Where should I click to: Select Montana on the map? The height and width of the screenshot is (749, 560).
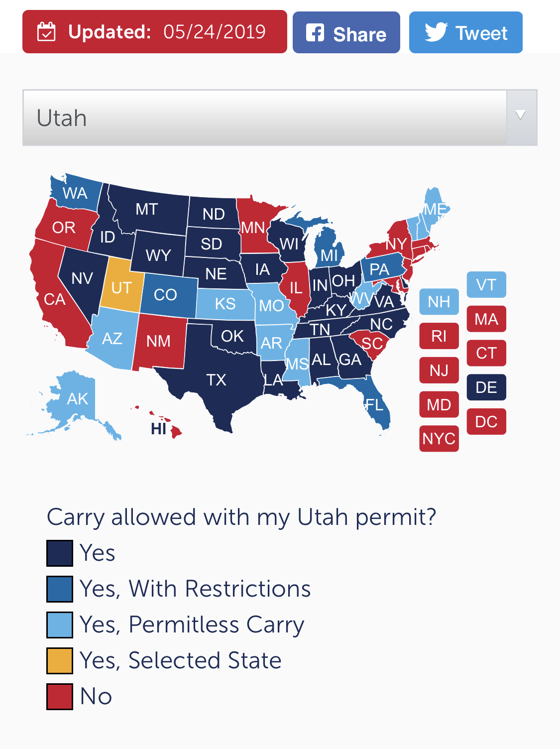[x=147, y=209]
